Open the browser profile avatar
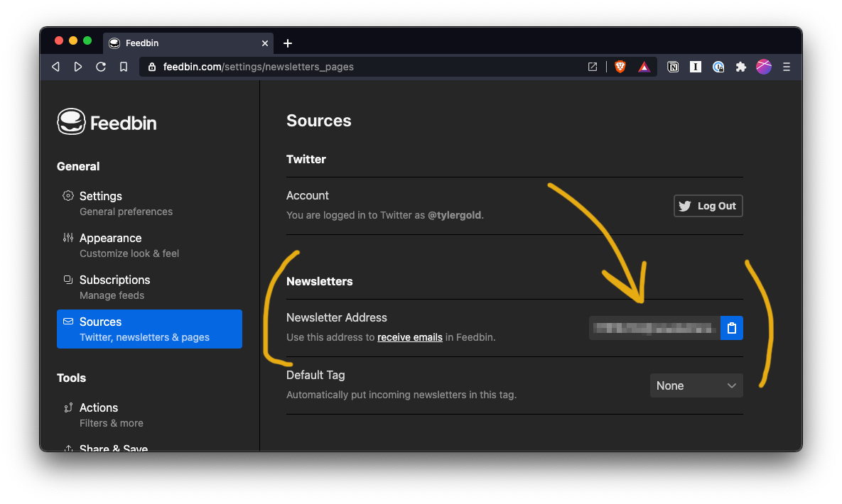 764,67
